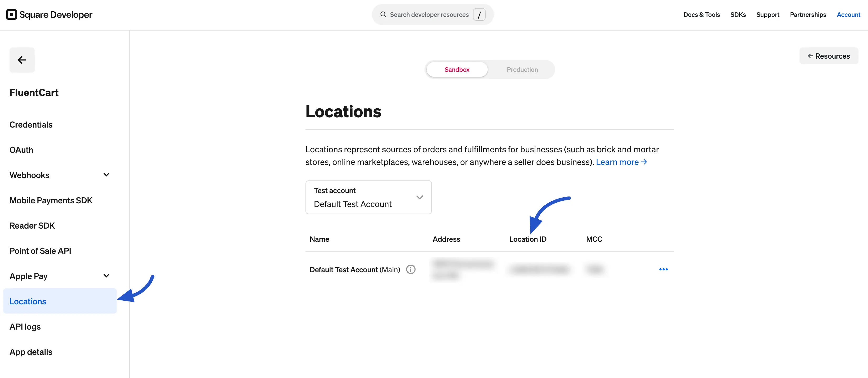Open Support in top navigation
868x378 pixels.
click(x=768, y=14)
